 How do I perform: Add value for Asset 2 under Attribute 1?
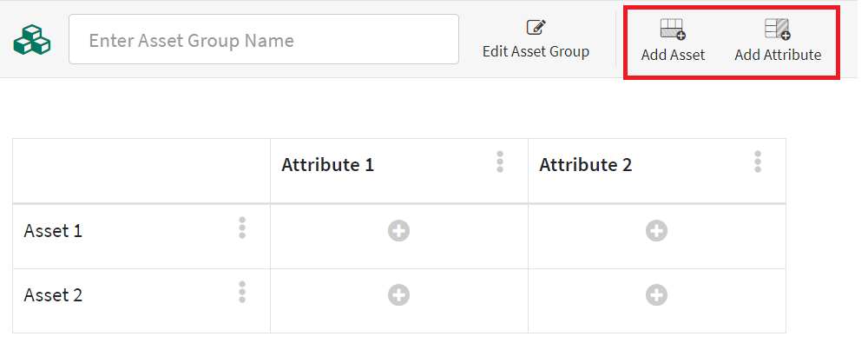[x=398, y=295]
